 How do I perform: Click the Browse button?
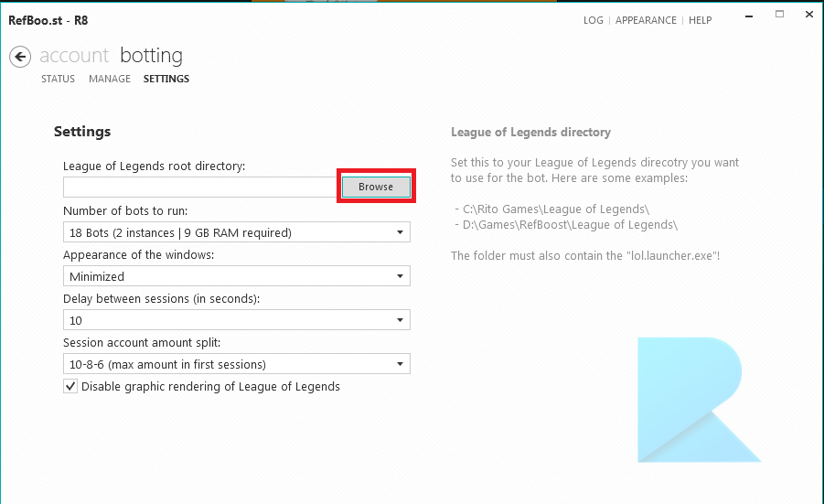pos(376,187)
